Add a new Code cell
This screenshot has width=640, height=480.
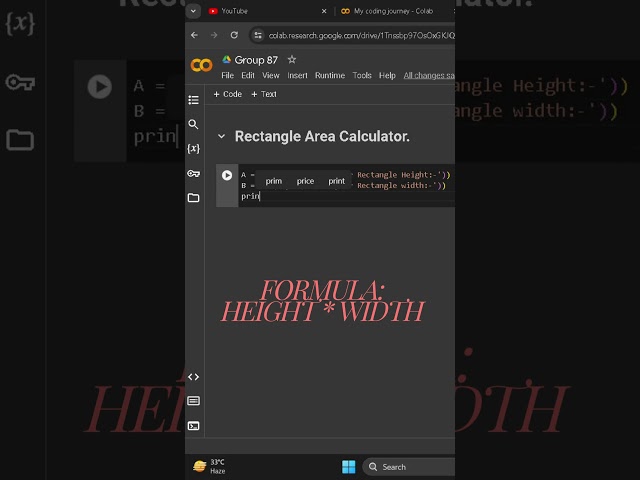click(227, 94)
